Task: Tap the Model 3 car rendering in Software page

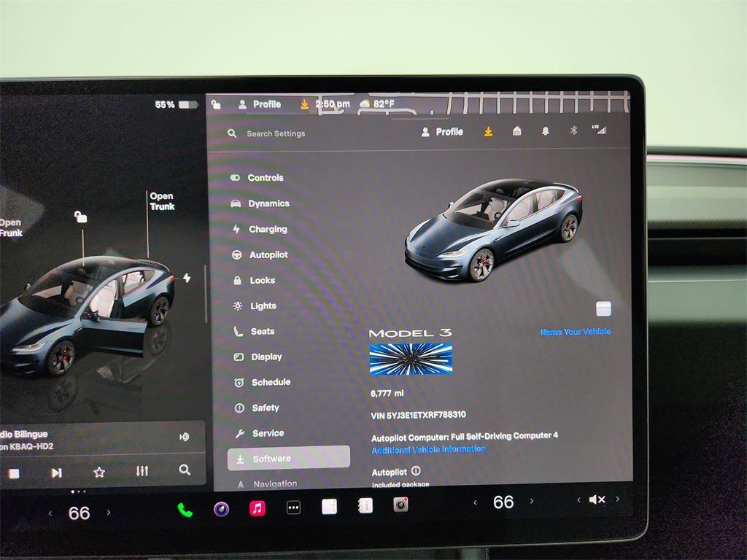Action: 494,230
